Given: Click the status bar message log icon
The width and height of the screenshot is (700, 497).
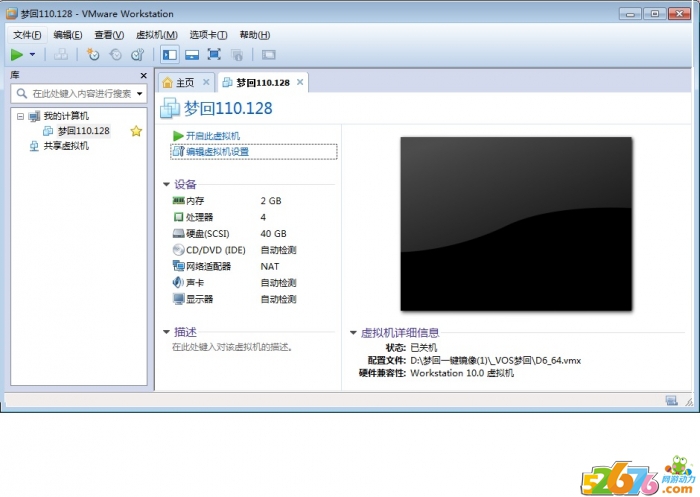Looking at the screenshot, I should pos(671,401).
